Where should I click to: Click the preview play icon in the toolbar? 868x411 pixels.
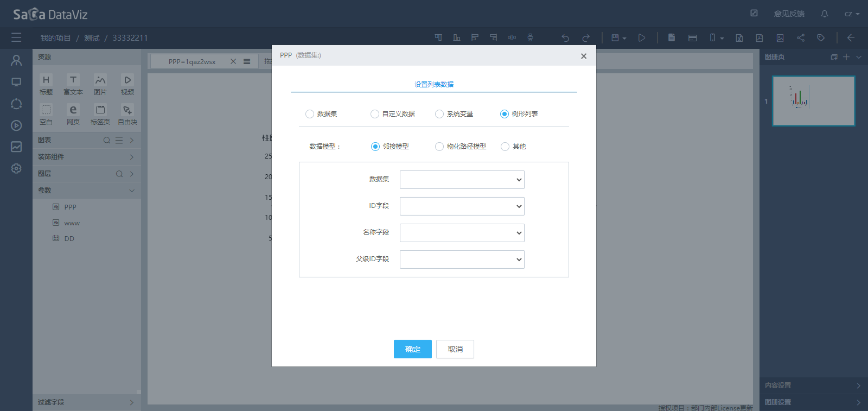(642, 38)
